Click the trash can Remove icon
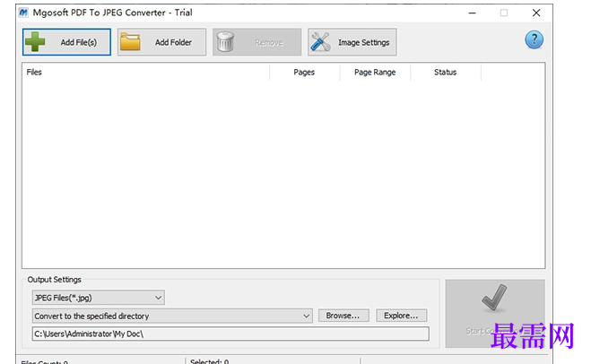Screen dimensions: 591x364 point(225,42)
